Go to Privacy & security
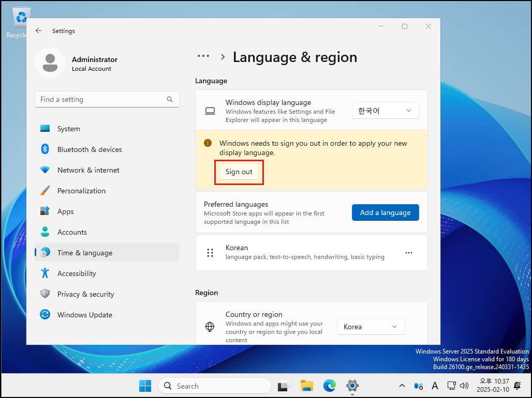The width and height of the screenshot is (532, 398). [107, 294]
